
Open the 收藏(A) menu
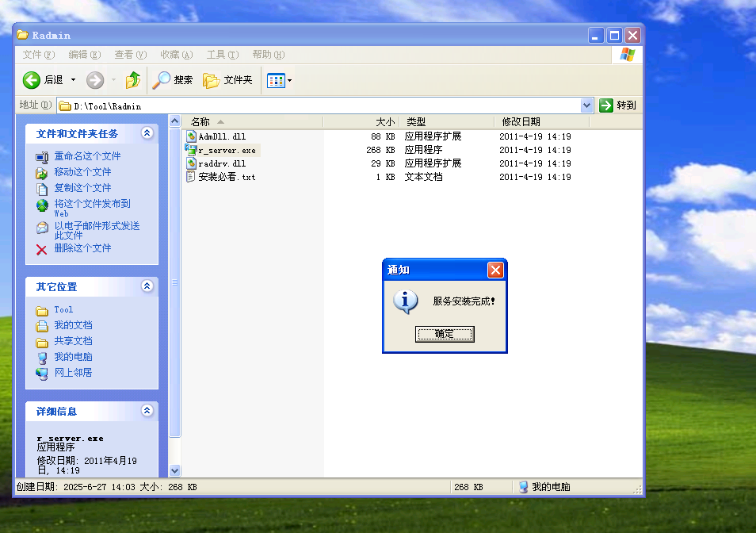click(177, 55)
